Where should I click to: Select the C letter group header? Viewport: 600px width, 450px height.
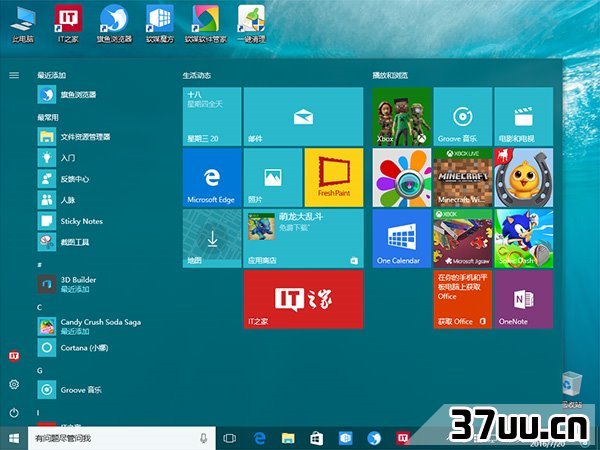click(x=39, y=307)
